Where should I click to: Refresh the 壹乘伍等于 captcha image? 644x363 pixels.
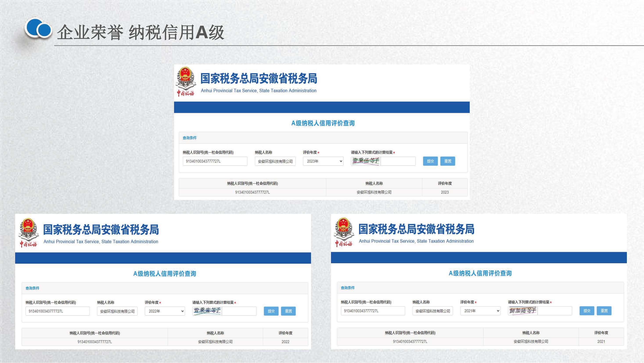(x=365, y=161)
